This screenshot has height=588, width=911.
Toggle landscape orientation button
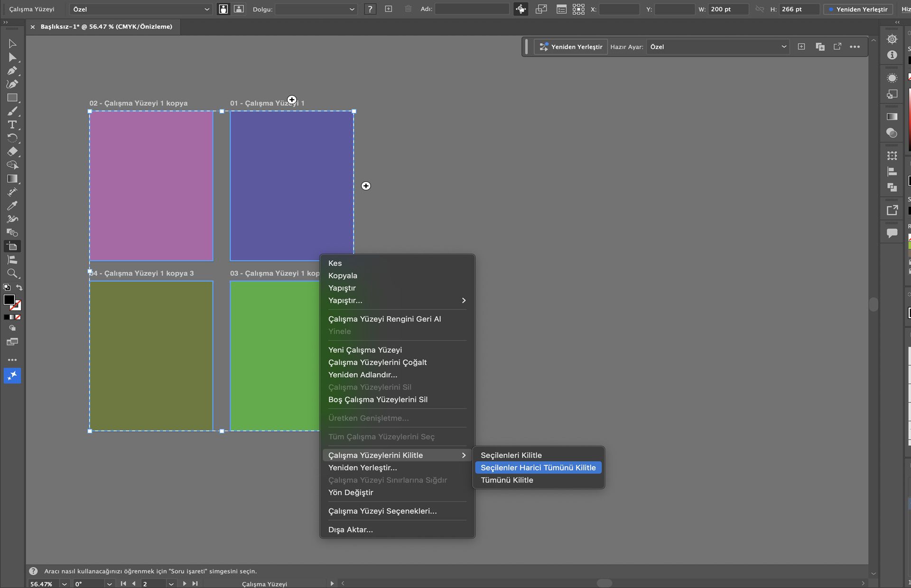coord(239,9)
